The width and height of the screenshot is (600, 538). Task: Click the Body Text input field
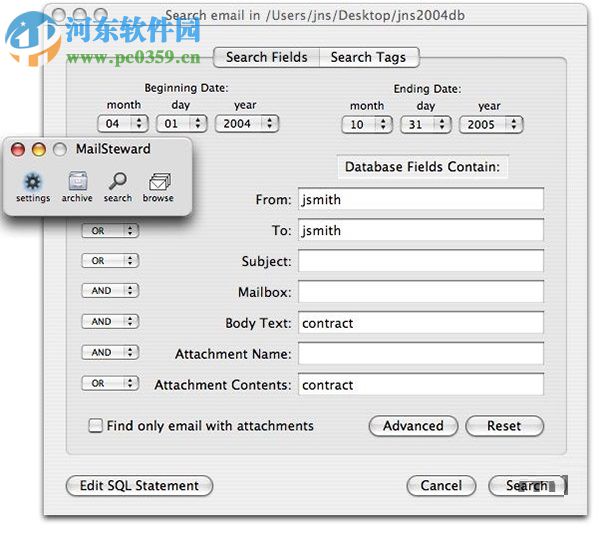tap(421, 323)
